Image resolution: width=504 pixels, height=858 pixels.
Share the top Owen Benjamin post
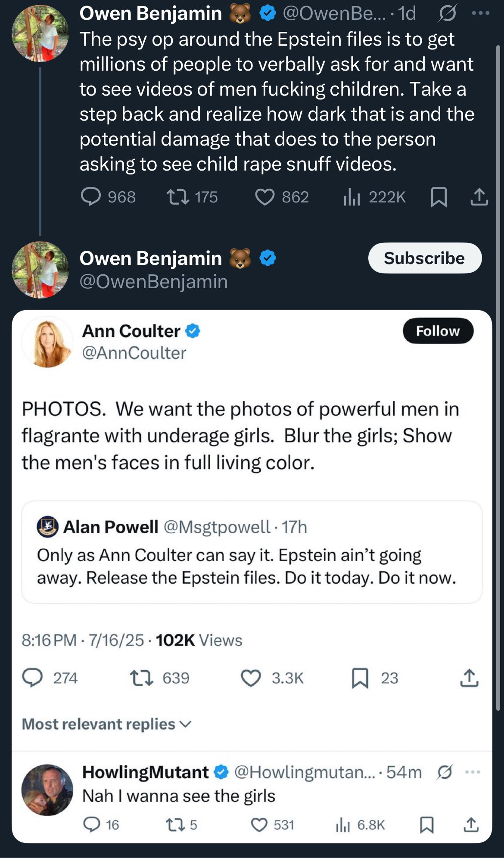pyautogui.click(x=479, y=197)
